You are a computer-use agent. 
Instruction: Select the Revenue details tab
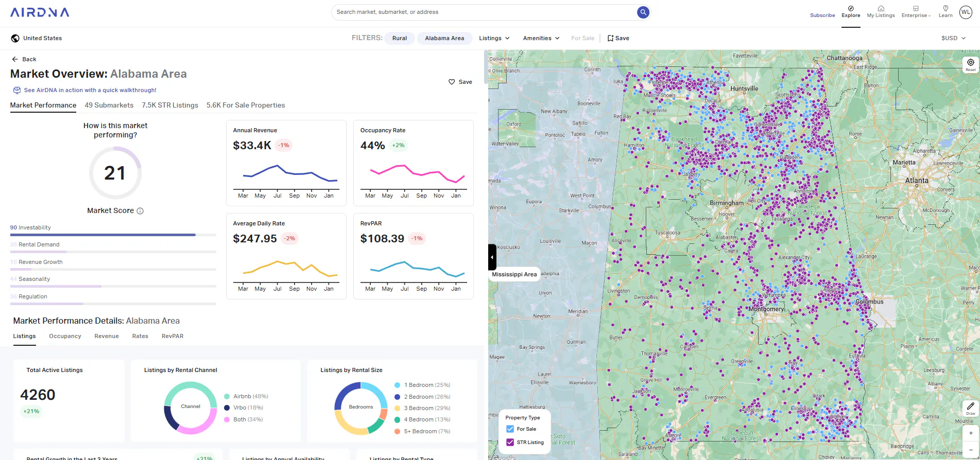coord(107,336)
